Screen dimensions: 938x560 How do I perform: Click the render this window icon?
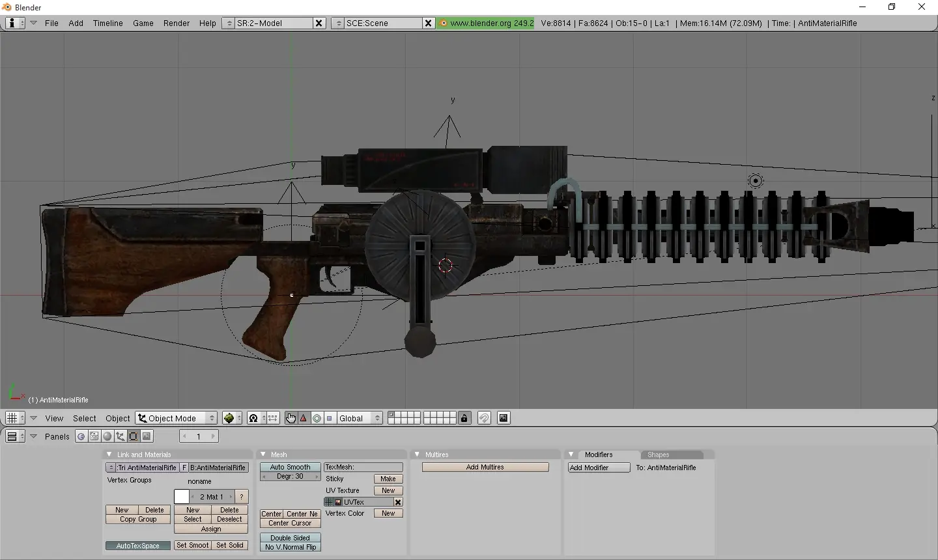point(504,418)
